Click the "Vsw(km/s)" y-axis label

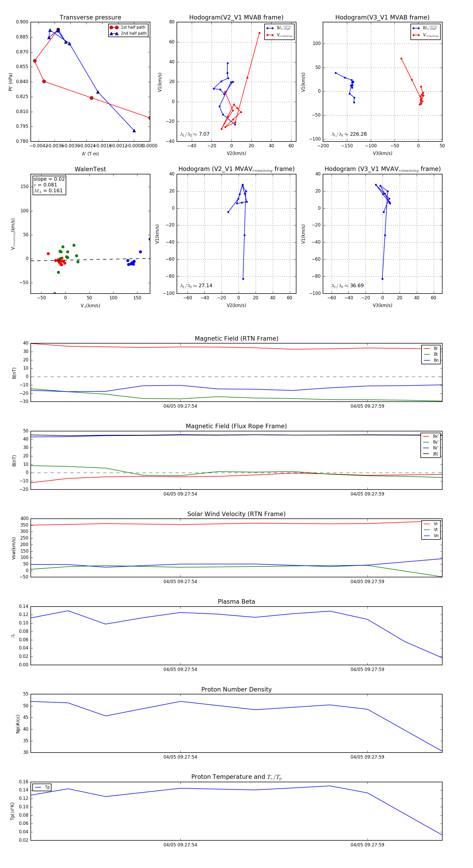pyautogui.click(x=13, y=548)
